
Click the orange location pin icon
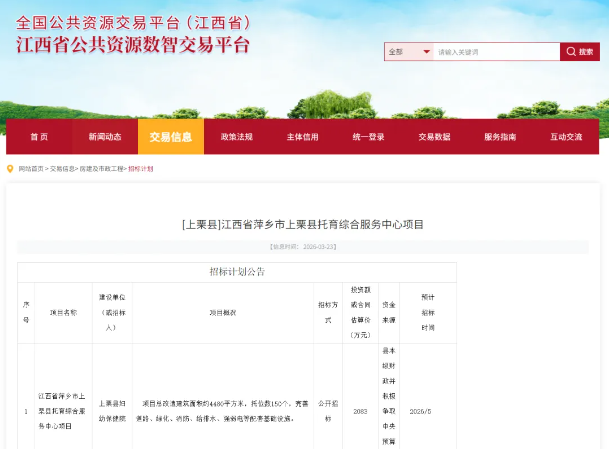click(x=10, y=169)
